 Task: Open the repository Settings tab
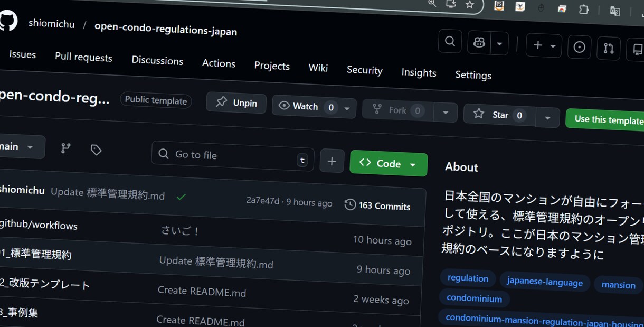click(473, 75)
